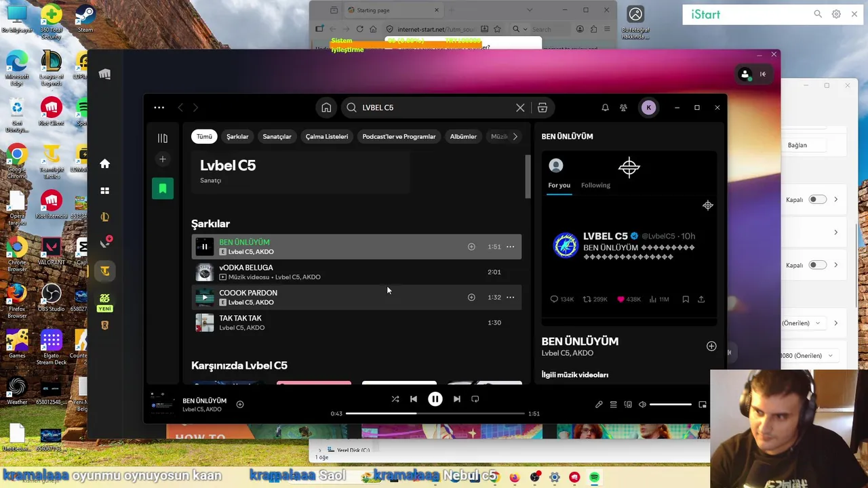The width and height of the screenshot is (868, 488).
Task: Add BEN ÜNLÜYÜM from now playing panel
Action: tap(711, 346)
